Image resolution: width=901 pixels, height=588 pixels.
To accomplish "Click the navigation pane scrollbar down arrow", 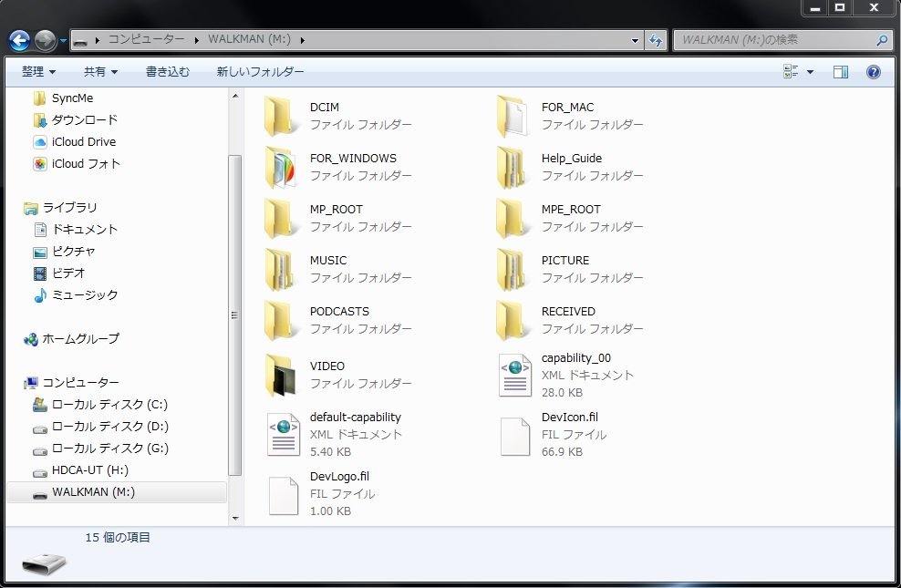I will click(x=235, y=518).
